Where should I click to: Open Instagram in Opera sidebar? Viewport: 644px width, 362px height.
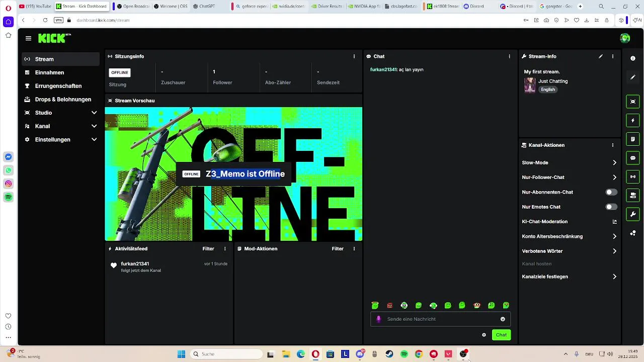tap(9, 184)
